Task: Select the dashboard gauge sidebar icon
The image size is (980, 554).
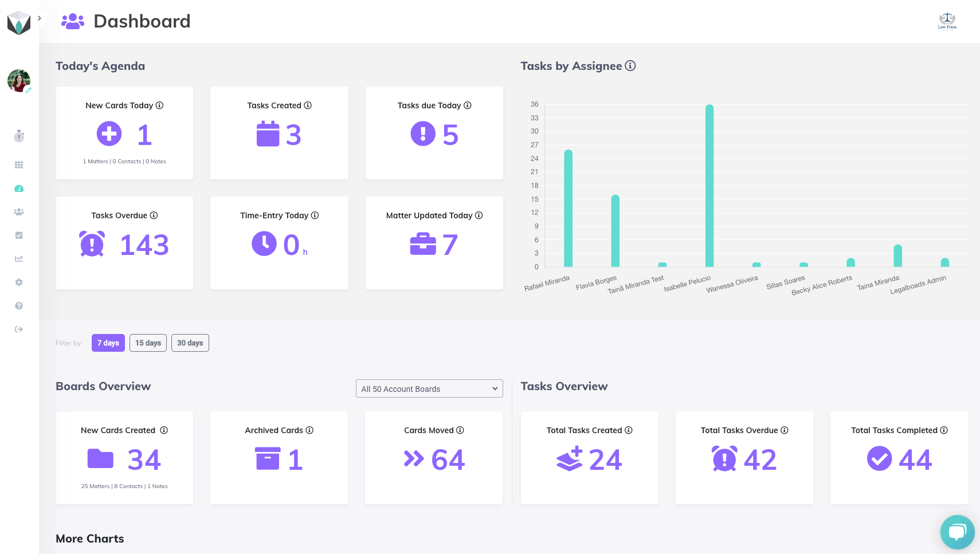Action: [19, 188]
